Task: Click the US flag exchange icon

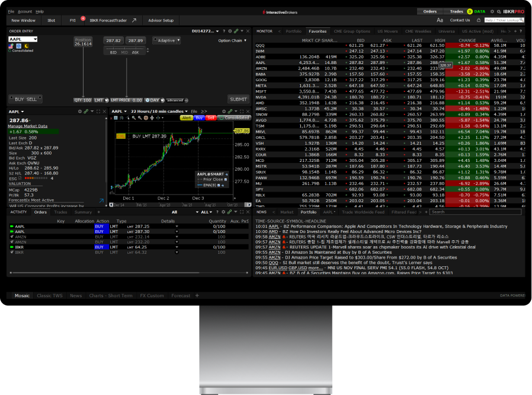Action: click(11, 46)
